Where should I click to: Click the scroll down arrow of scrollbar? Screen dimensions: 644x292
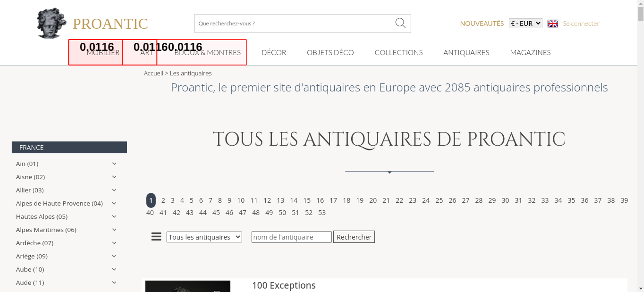click(x=640, y=288)
